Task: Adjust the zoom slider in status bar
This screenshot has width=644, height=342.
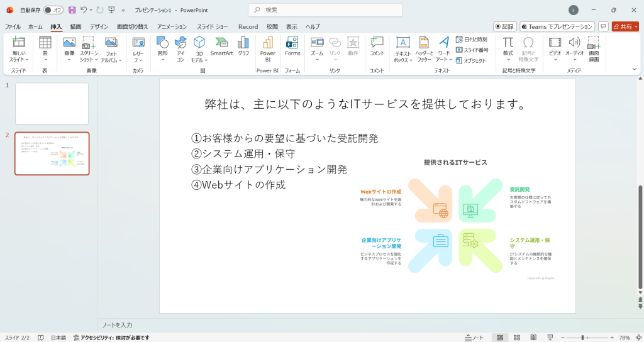Action: (583, 338)
